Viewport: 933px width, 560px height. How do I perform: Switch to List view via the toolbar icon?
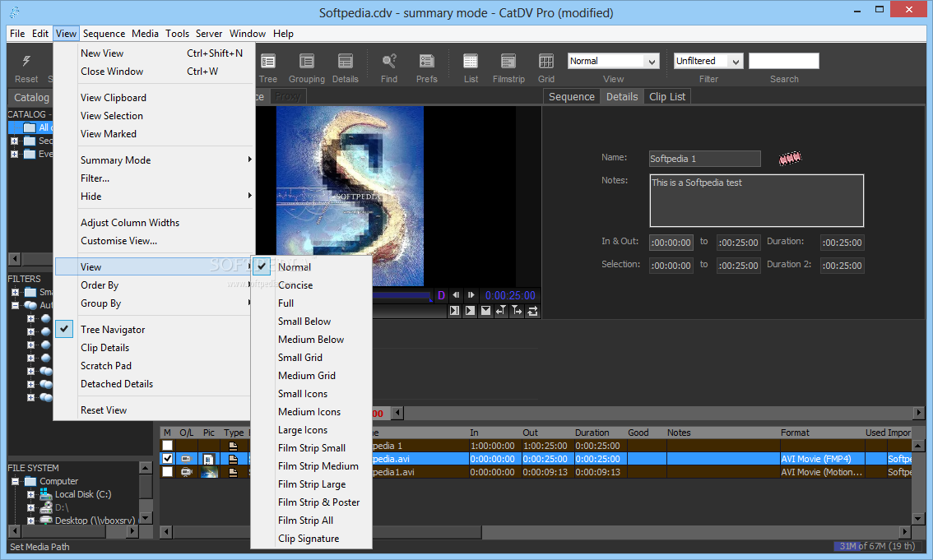click(471, 61)
